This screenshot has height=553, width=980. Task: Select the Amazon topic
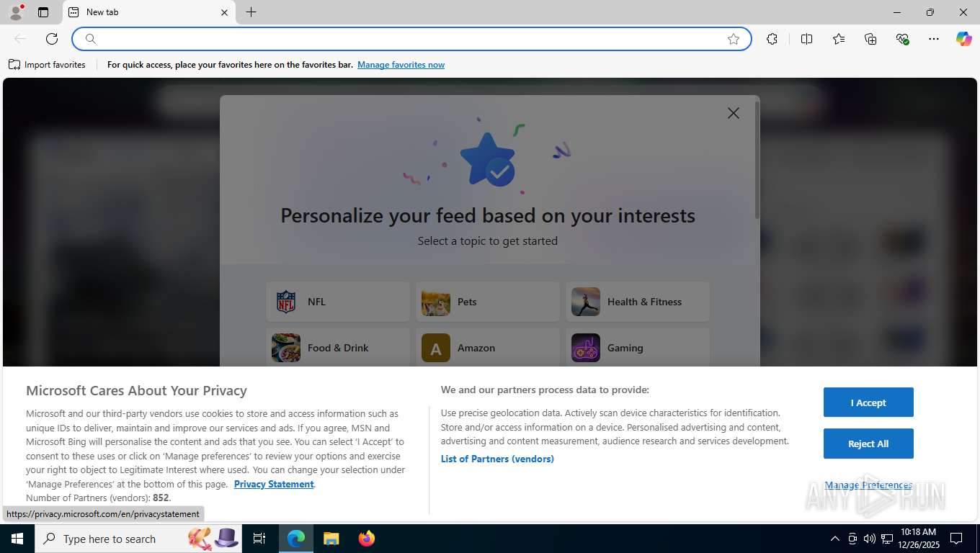[488, 348]
